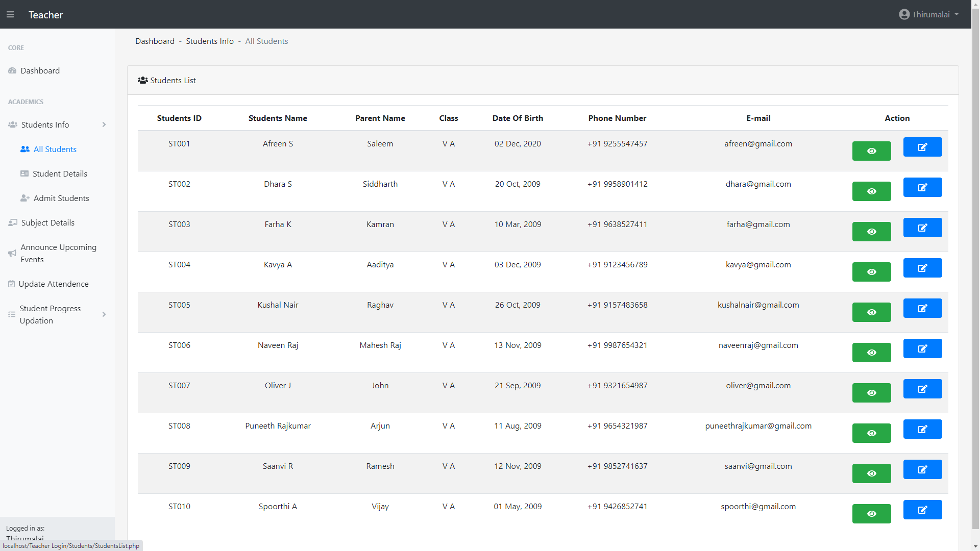This screenshot has width=980, height=551.
Task: Toggle the hamburger sidebar menu
Action: click(10, 14)
